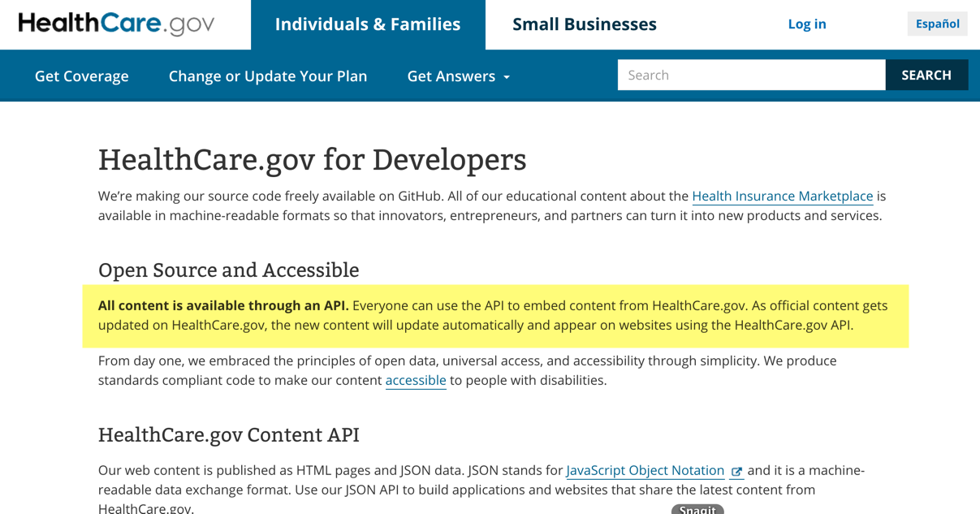This screenshot has width=980, height=514.
Task: Click the caret arrow beside Get Answers
Action: click(x=507, y=77)
